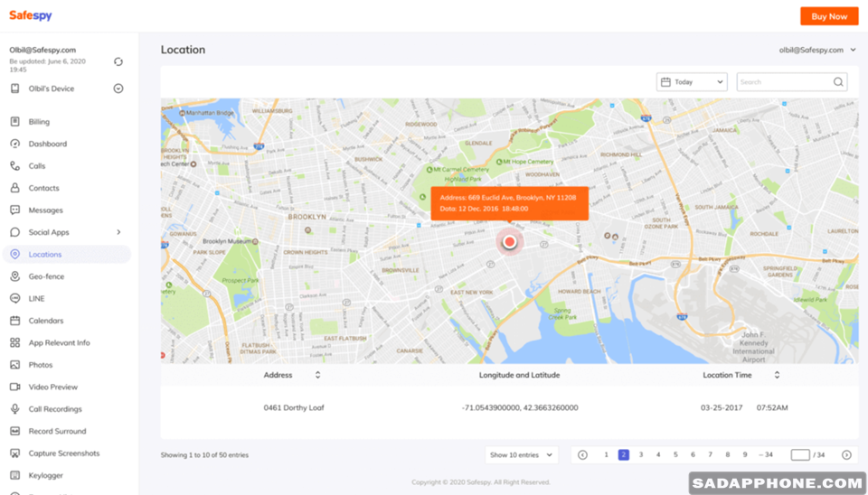
Task: Click the Locations target icon
Action: tap(15, 255)
